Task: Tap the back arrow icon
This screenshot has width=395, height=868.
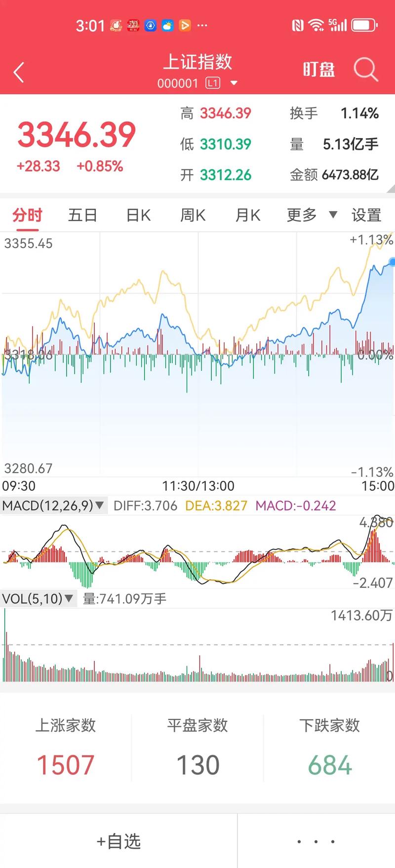Action: point(19,72)
